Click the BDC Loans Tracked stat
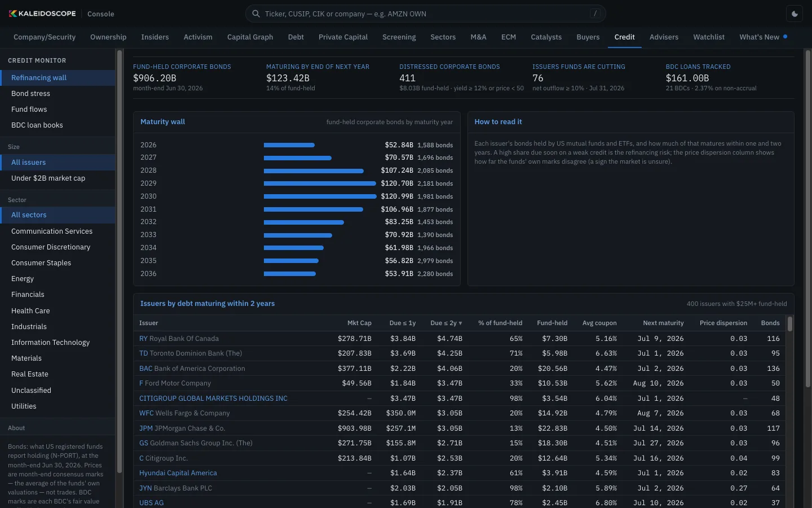 (711, 77)
